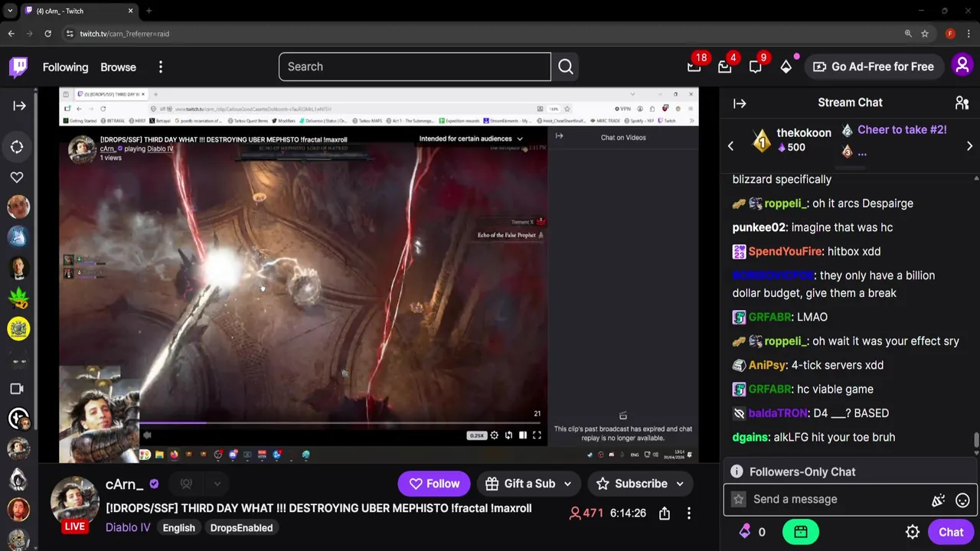Collapse the Stream Chat panel

[740, 103]
